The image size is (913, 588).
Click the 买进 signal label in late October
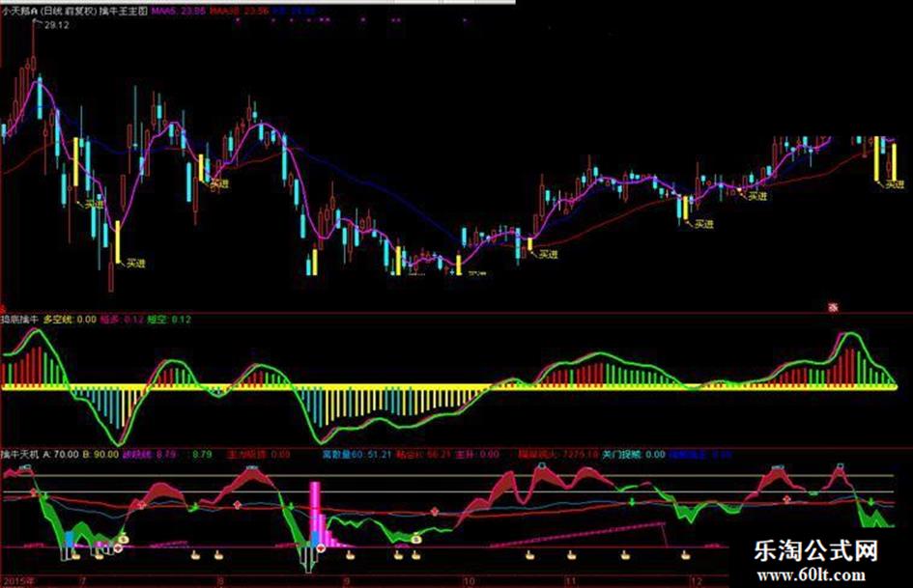coord(548,254)
